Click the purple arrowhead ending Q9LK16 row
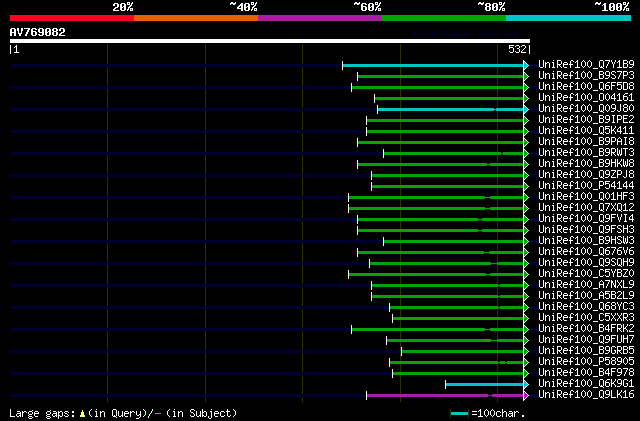640x421 pixels. click(x=526, y=396)
